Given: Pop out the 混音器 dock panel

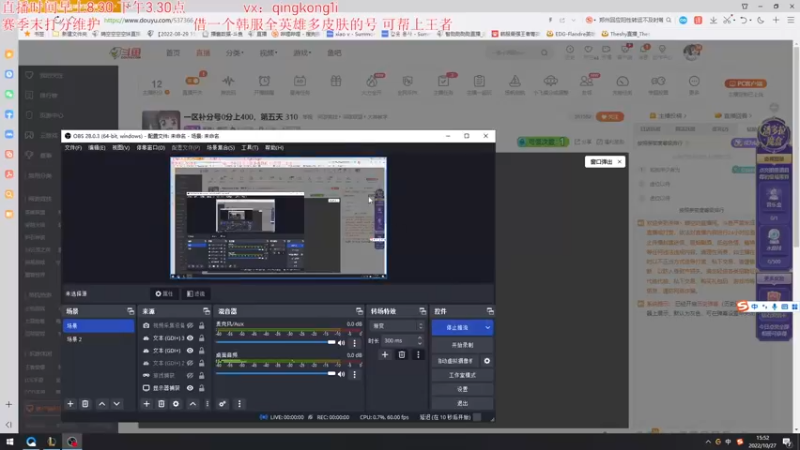Looking at the screenshot, I should [359, 311].
